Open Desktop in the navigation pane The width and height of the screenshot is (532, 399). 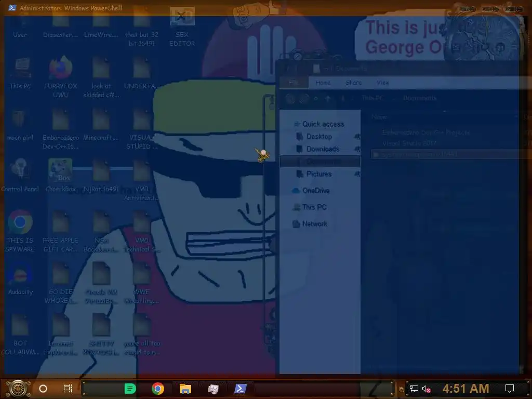[x=314, y=137]
